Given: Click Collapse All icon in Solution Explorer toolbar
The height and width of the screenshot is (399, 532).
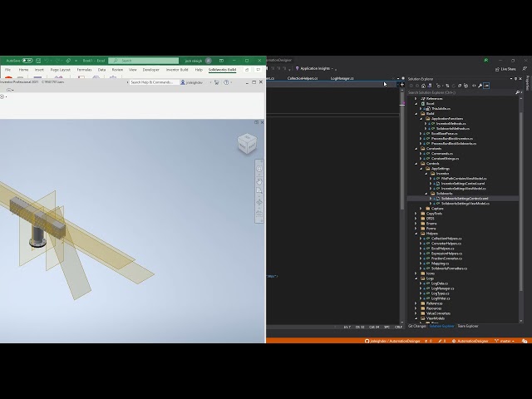Looking at the screenshot, I should (x=460, y=86).
